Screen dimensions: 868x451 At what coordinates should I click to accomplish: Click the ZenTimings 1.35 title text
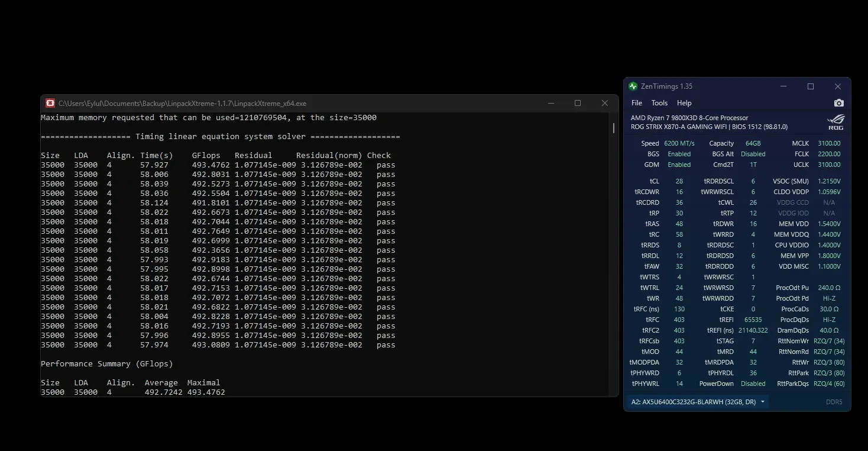click(x=666, y=86)
